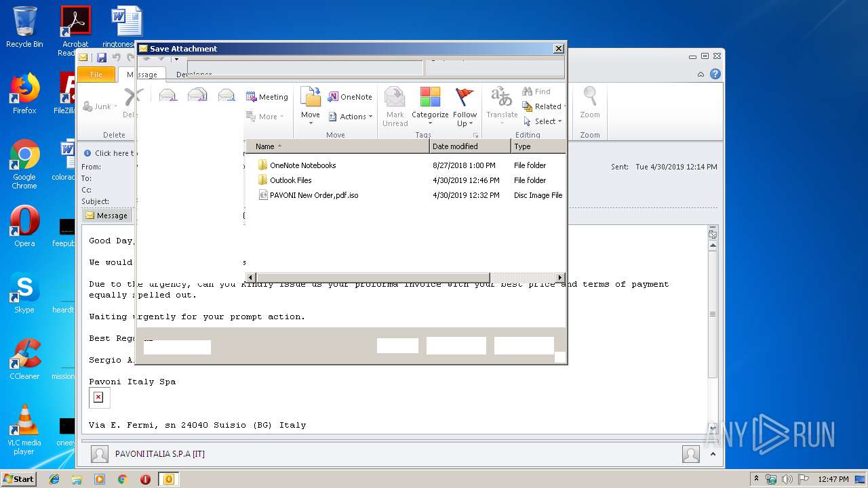Image resolution: width=868 pixels, height=488 pixels.
Task: Launch the Skype desktop shortcut
Action: point(24,292)
